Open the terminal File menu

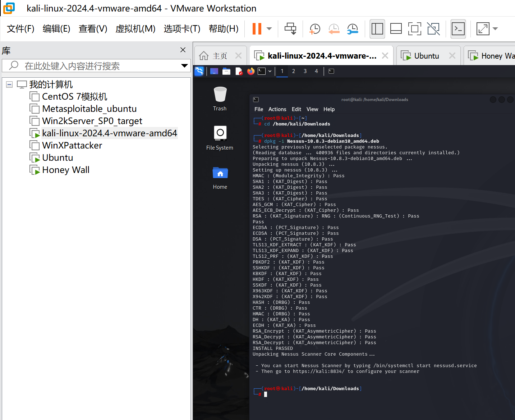(259, 109)
